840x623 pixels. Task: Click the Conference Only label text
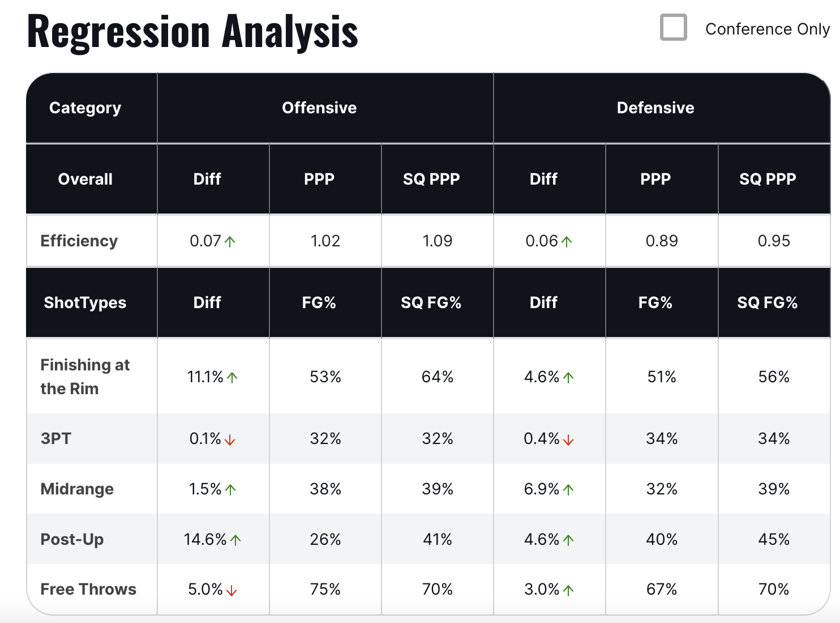click(x=767, y=29)
